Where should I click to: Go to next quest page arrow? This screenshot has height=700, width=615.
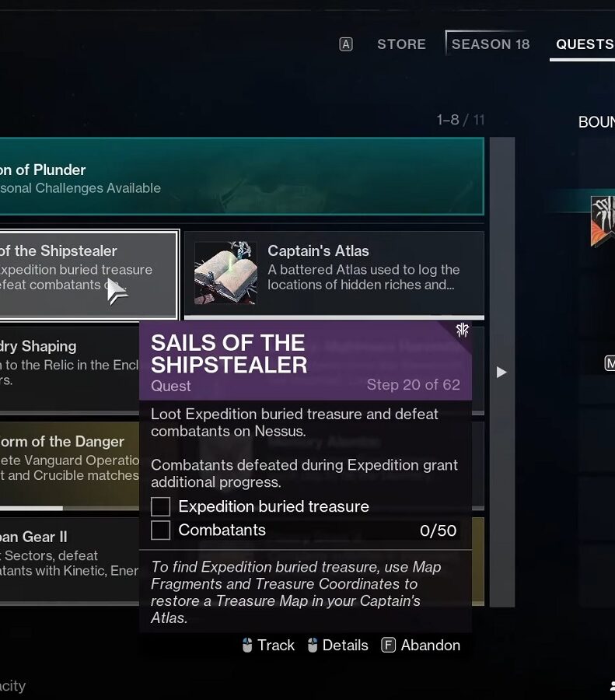click(501, 373)
